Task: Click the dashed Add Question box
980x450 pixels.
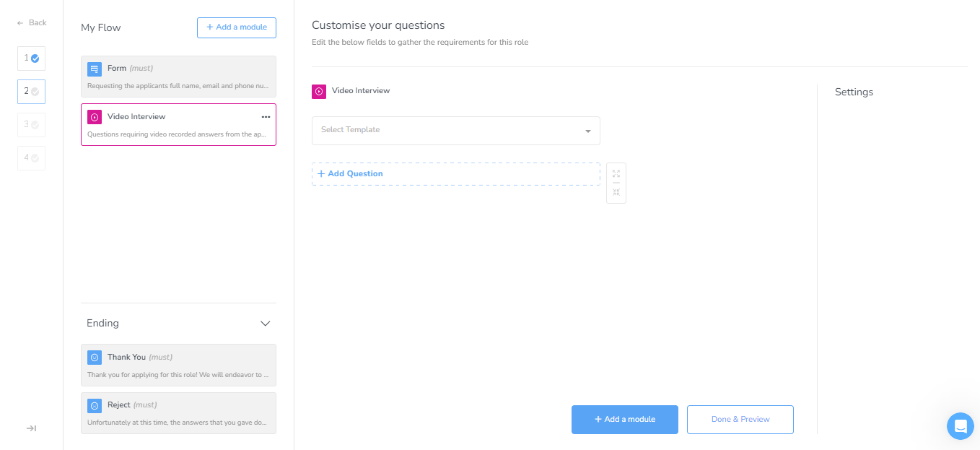Action: pos(455,174)
